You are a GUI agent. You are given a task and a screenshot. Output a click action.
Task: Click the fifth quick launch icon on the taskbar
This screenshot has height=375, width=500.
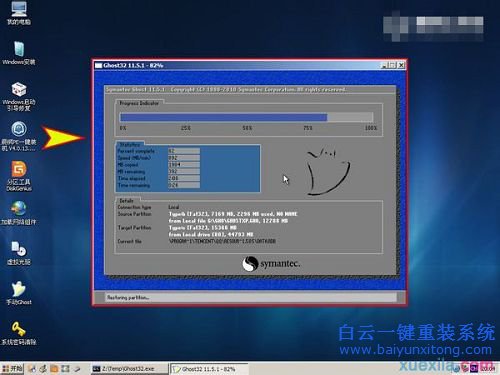(77, 369)
